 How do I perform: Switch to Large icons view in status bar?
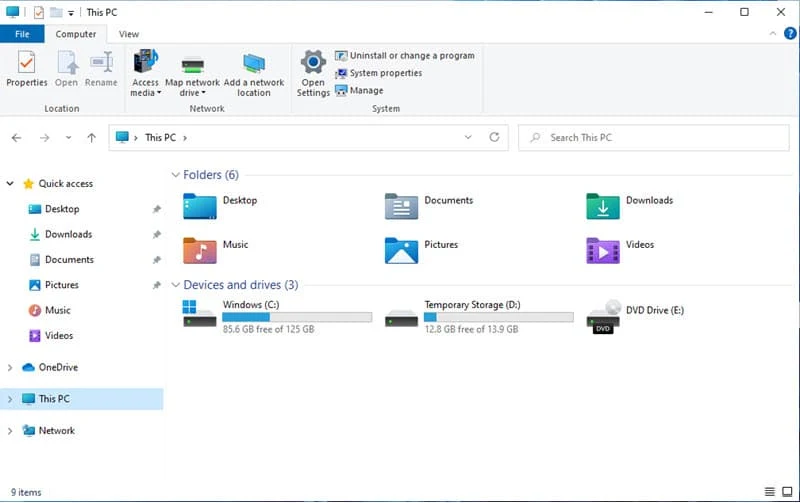787,492
